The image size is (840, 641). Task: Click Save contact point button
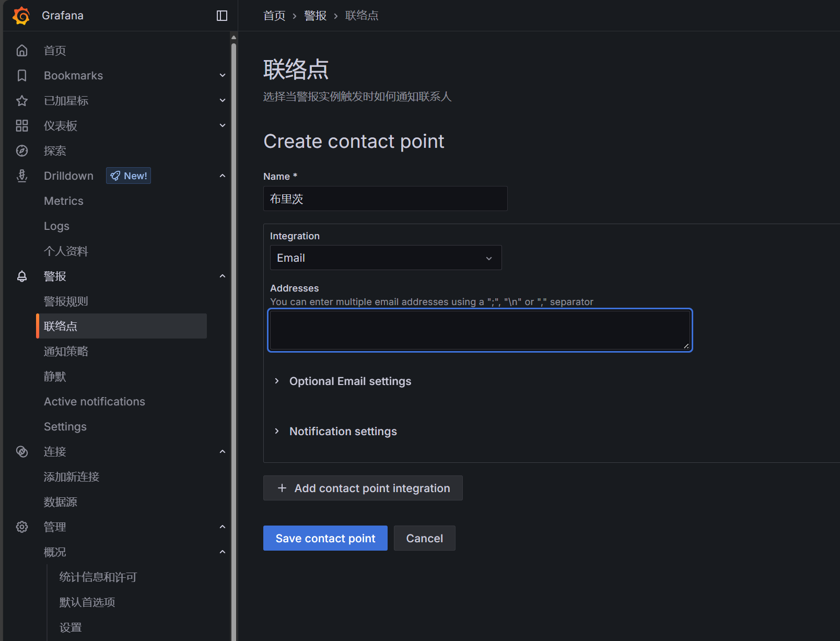click(x=325, y=538)
